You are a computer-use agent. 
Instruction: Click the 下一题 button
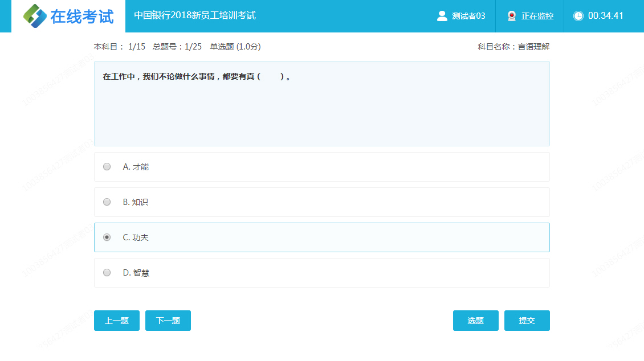[168, 321]
